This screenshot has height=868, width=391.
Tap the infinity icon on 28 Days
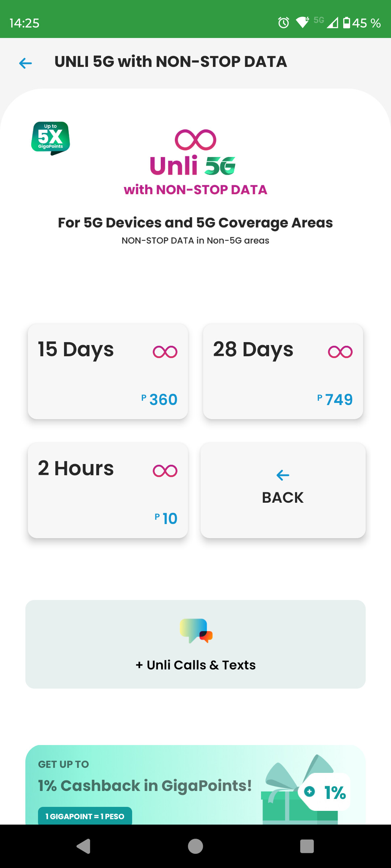[x=340, y=352]
